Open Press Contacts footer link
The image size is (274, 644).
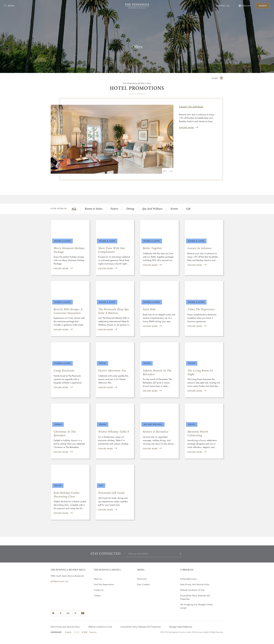pyautogui.click(x=143, y=584)
